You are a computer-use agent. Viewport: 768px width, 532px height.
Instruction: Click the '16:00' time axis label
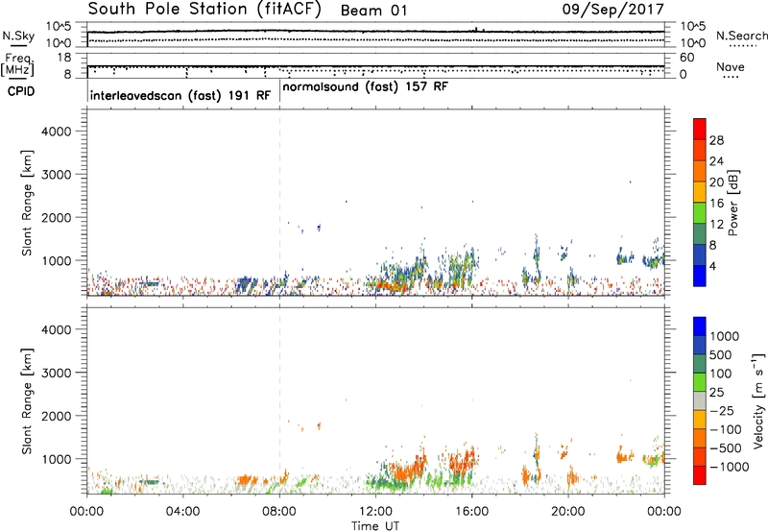tap(471, 512)
